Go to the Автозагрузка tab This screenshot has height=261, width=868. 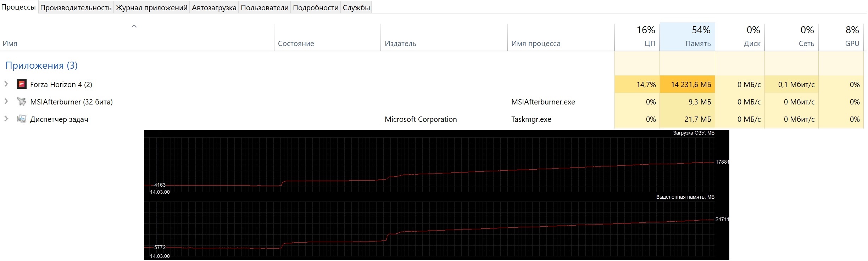coord(214,7)
